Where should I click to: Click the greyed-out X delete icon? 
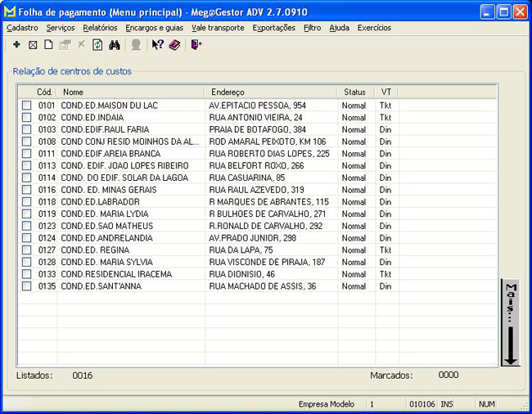click(x=81, y=44)
